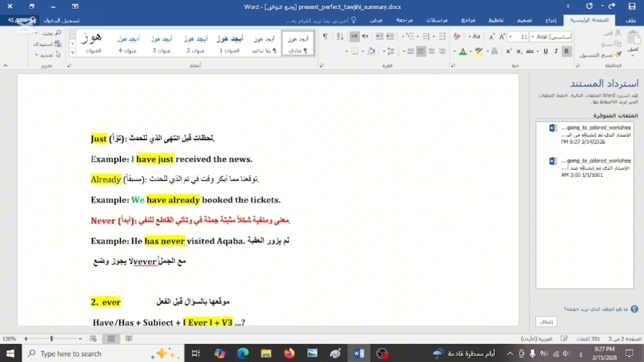Open the Insert (إدراج) tab

click(x=551, y=20)
